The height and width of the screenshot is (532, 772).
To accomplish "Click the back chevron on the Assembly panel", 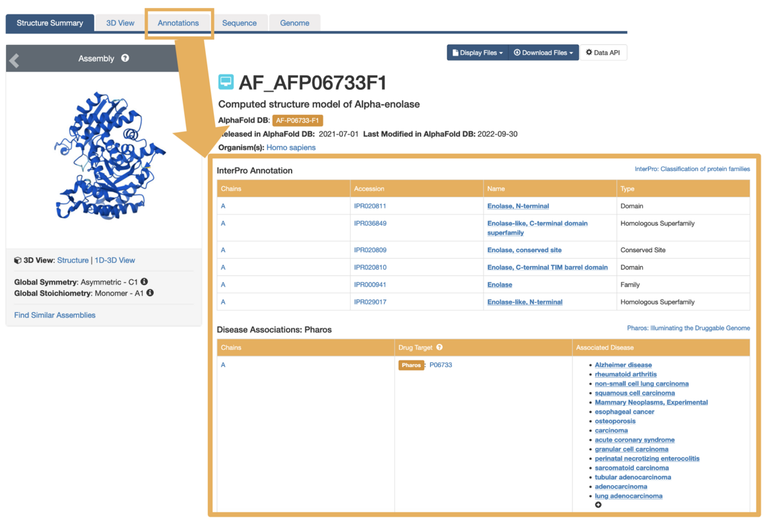I will point(14,59).
